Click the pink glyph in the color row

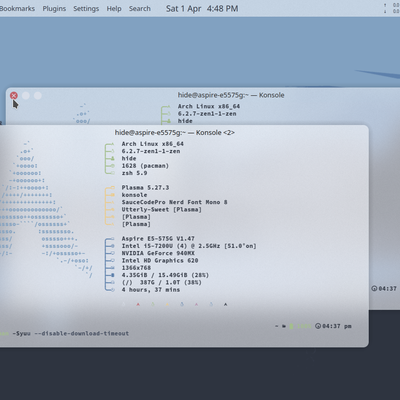[x=196, y=304]
